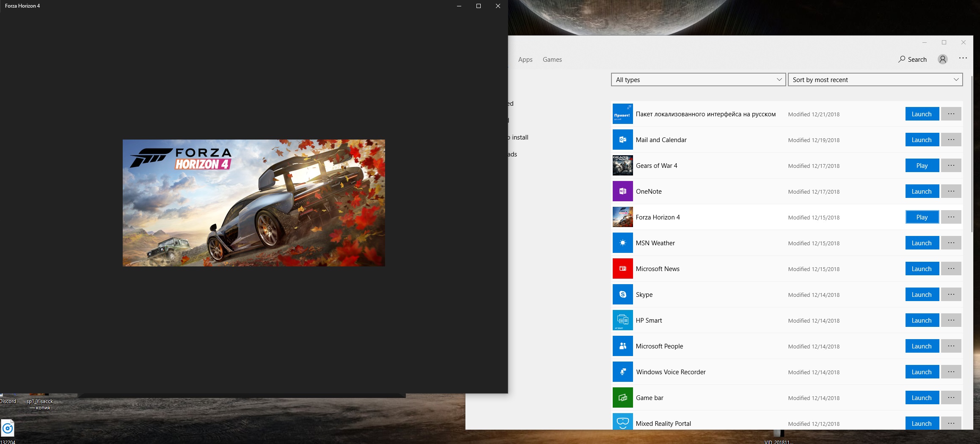The width and height of the screenshot is (980, 444).
Task: Expand the All types filter dropdown
Action: pos(698,79)
